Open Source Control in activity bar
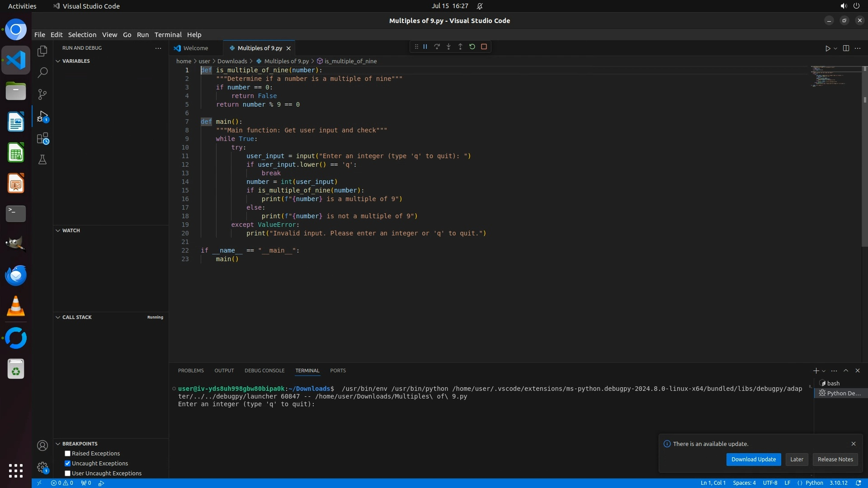The image size is (868, 488). 42,94
